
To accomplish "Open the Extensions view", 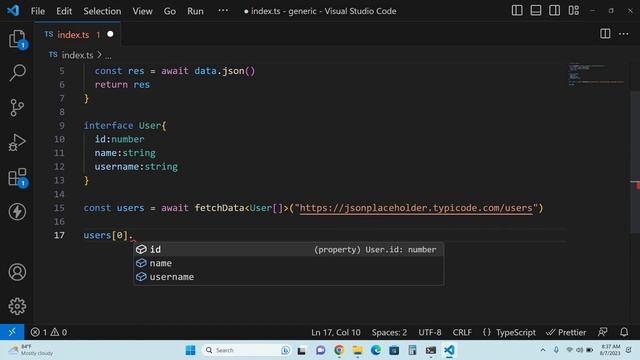I will 17,177.
